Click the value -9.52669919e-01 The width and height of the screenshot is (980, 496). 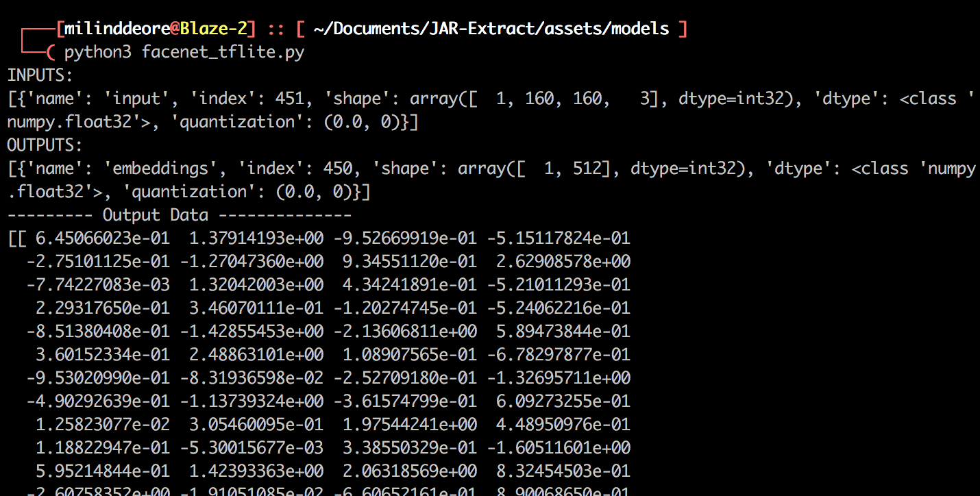405,238
